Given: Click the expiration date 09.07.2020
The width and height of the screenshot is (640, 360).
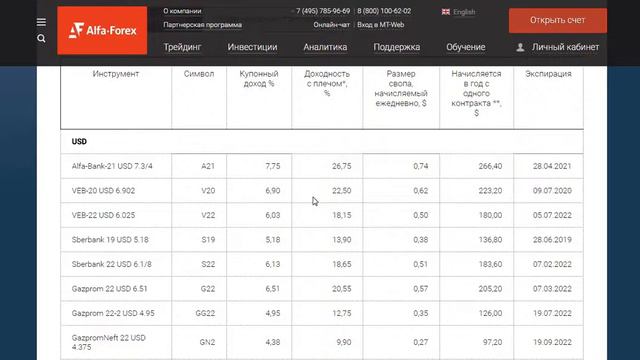Looking at the screenshot, I should pos(552,191).
